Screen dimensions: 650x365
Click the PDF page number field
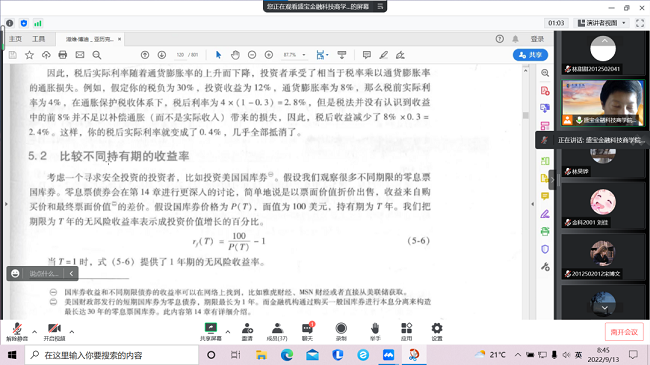point(180,55)
